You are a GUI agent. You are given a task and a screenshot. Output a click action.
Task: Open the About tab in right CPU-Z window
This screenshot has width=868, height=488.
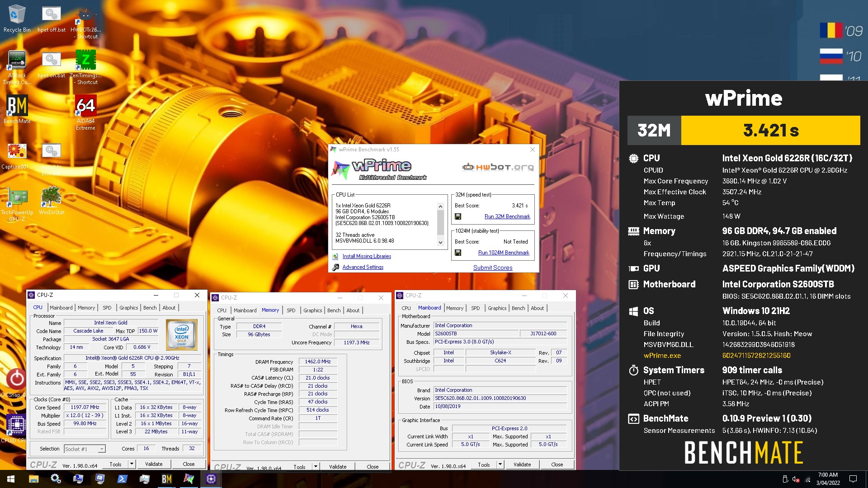pos(538,308)
